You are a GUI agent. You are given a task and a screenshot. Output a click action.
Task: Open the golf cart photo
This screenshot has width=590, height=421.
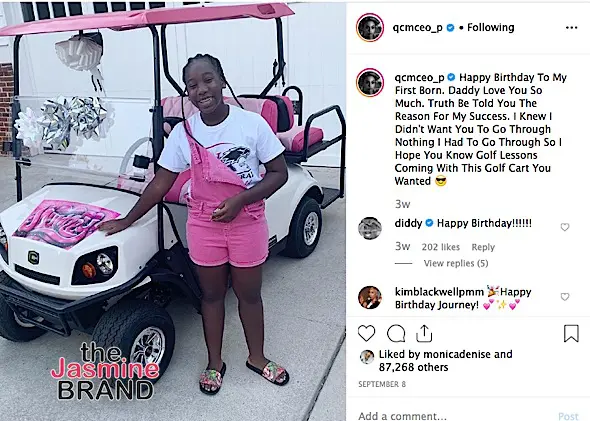[173, 211]
